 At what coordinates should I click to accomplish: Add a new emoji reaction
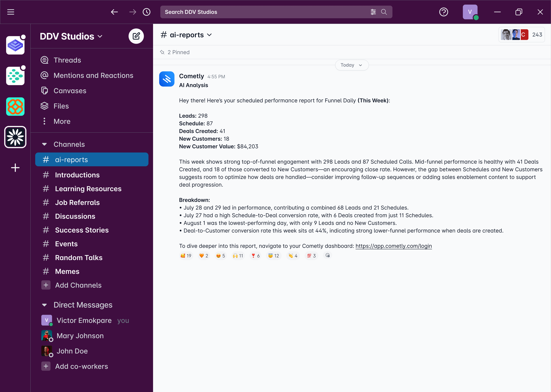click(x=327, y=255)
